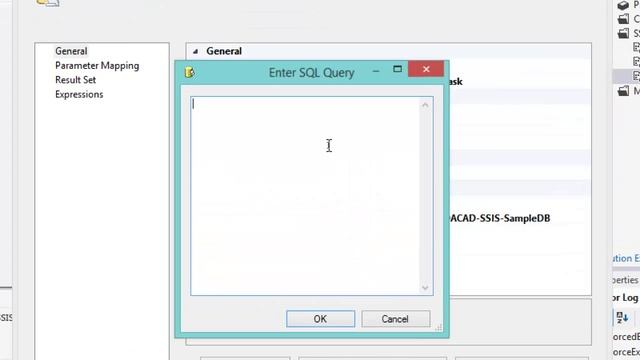The width and height of the screenshot is (640, 360).
Task: Click the text area's scroll up arrow
Action: click(x=425, y=105)
